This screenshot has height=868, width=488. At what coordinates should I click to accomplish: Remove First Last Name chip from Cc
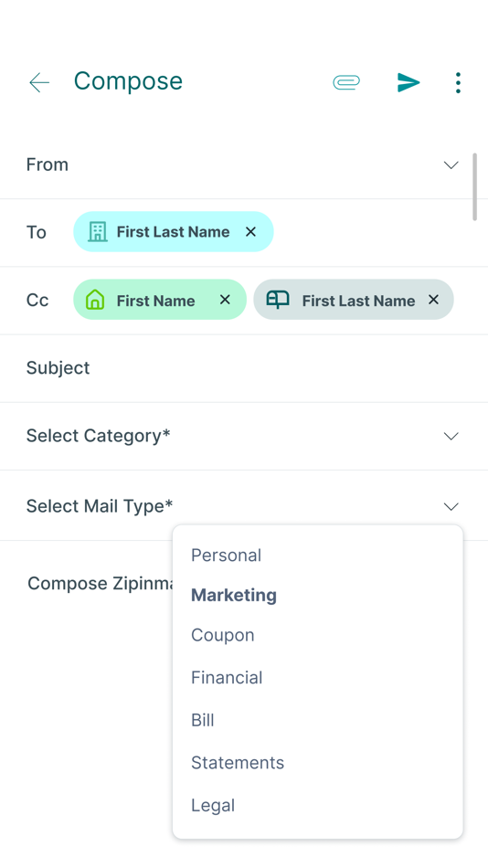[x=434, y=300]
